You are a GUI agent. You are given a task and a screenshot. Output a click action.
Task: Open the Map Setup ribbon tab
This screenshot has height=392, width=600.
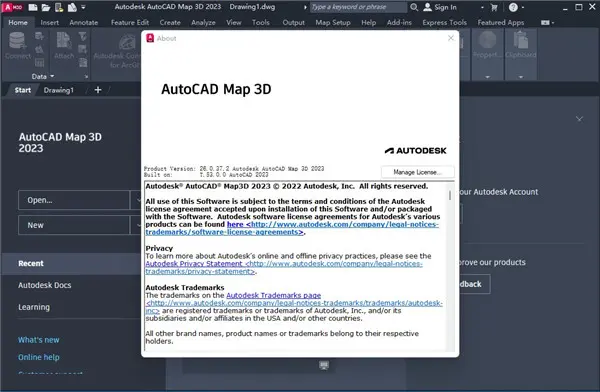click(x=333, y=23)
